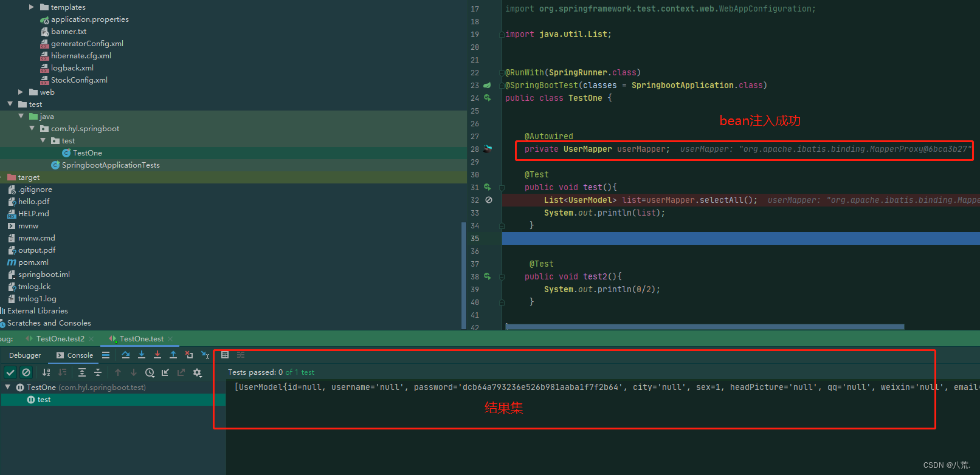Click the Sort by Duration icon
This screenshot has height=475, width=980.
(x=62, y=372)
